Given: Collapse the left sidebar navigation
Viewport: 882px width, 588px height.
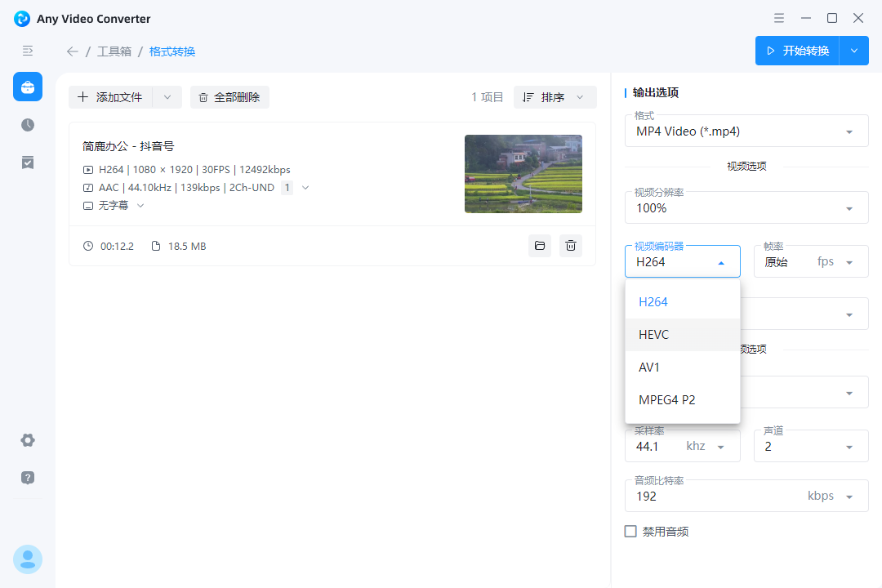Looking at the screenshot, I should 28,51.
